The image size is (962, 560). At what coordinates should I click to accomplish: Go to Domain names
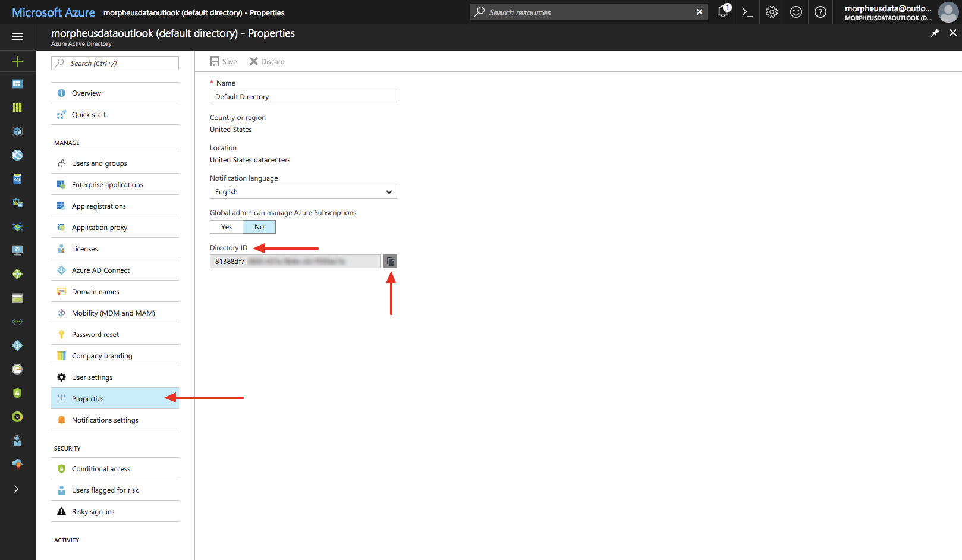(x=115, y=292)
